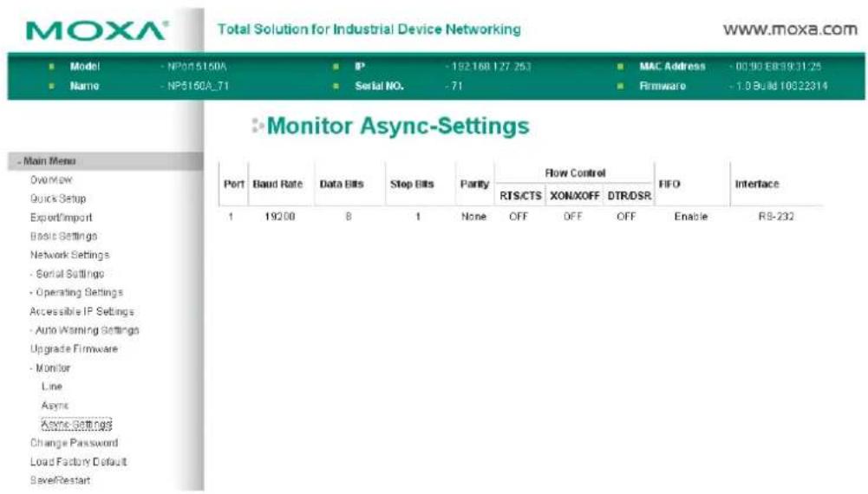The image size is (868, 494).
Task: Click the tagline Total Solution for Industrial Device Networking
Action: coord(369,29)
